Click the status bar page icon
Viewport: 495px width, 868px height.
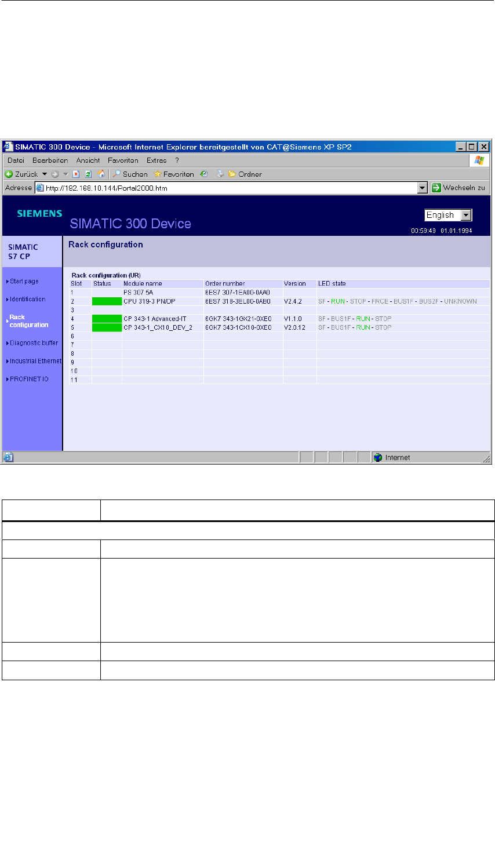pos(8,457)
